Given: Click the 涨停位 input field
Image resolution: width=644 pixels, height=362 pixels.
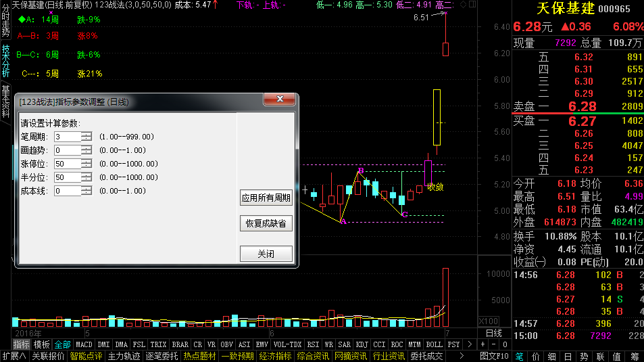Looking at the screenshot, I should click(68, 164).
